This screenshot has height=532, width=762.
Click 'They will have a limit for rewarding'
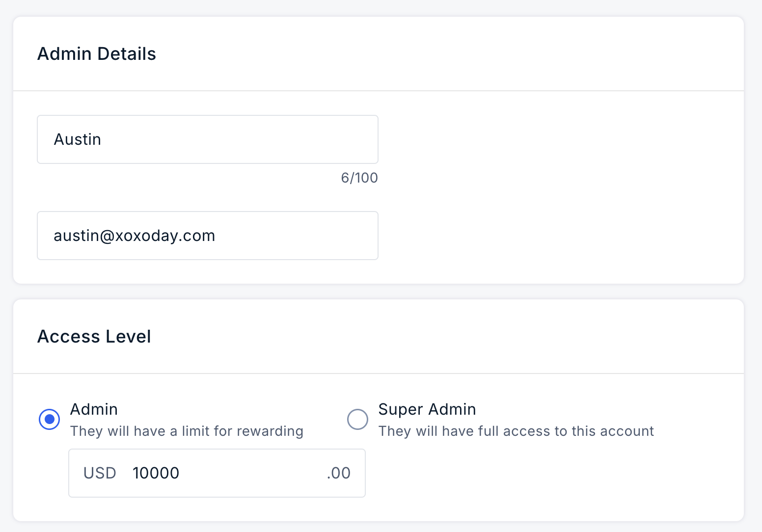[x=187, y=431]
